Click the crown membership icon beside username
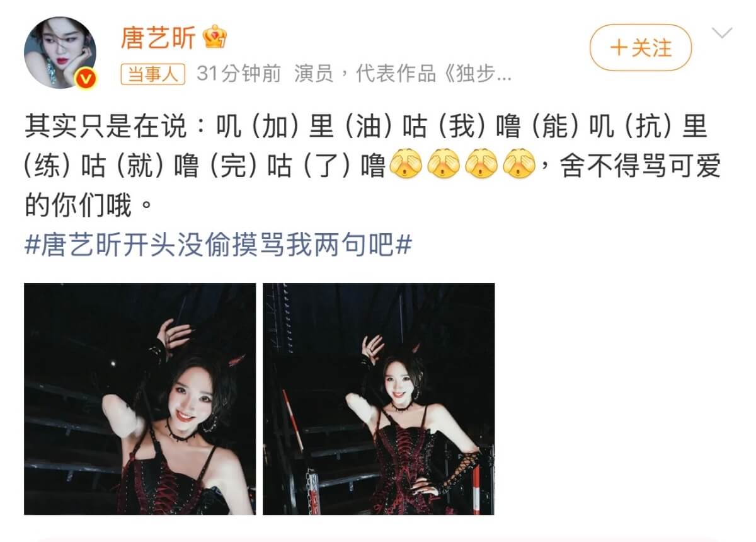This screenshot has width=756, height=542. [214, 39]
